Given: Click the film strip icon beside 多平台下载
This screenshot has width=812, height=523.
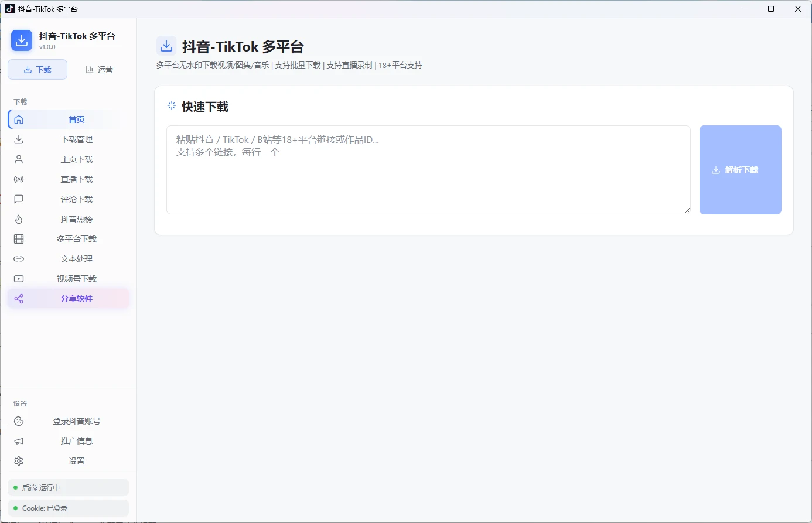Looking at the screenshot, I should click(x=19, y=239).
